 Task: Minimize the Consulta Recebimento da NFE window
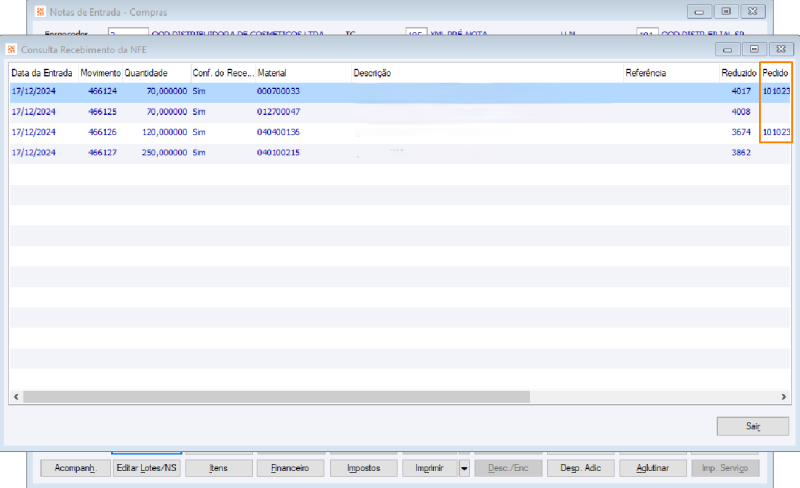[x=728, y=50]
